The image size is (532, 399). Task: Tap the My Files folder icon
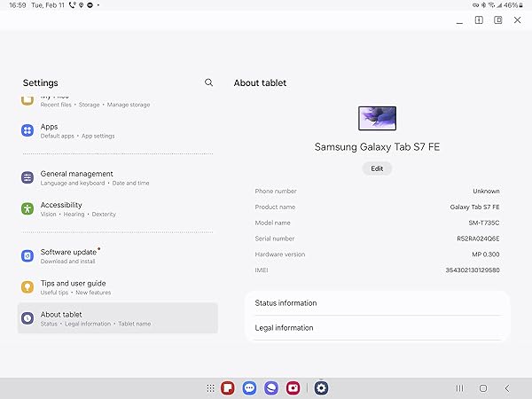click(x=27, y=100)
